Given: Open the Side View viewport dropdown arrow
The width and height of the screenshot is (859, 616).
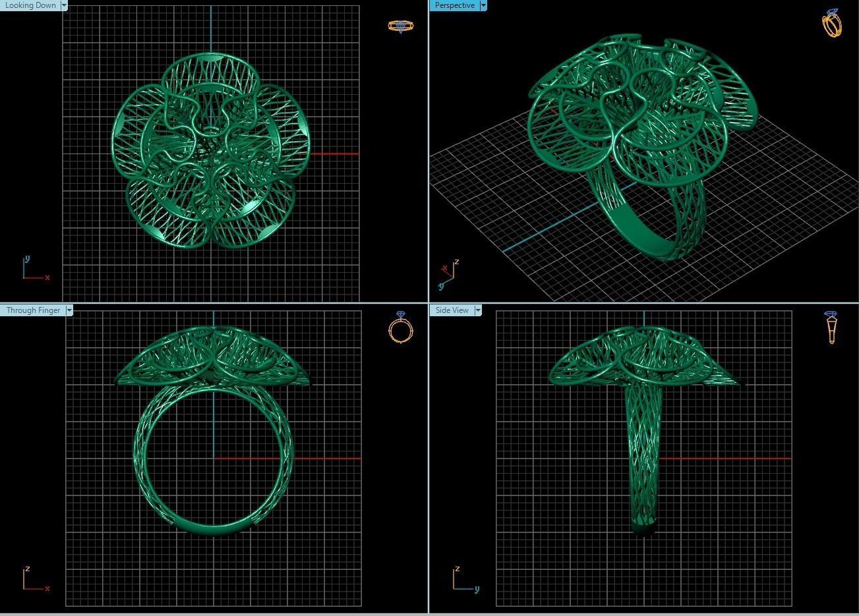Looking at the screenshot, I should pos(478,310).
